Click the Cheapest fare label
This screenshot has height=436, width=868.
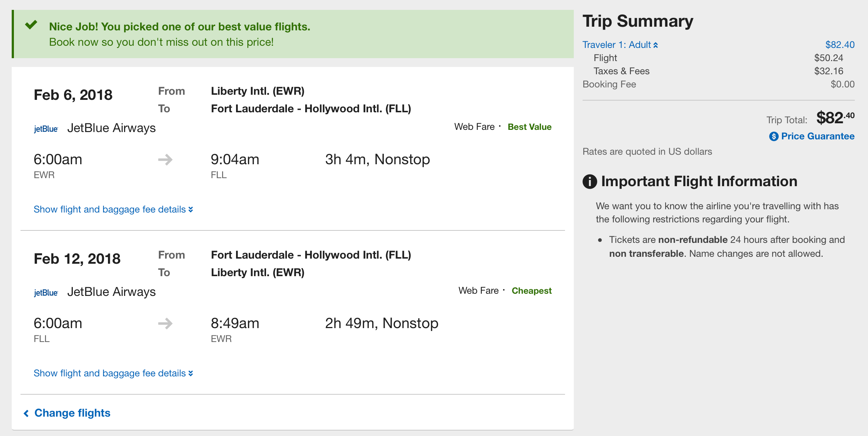(x=531, y=291)
